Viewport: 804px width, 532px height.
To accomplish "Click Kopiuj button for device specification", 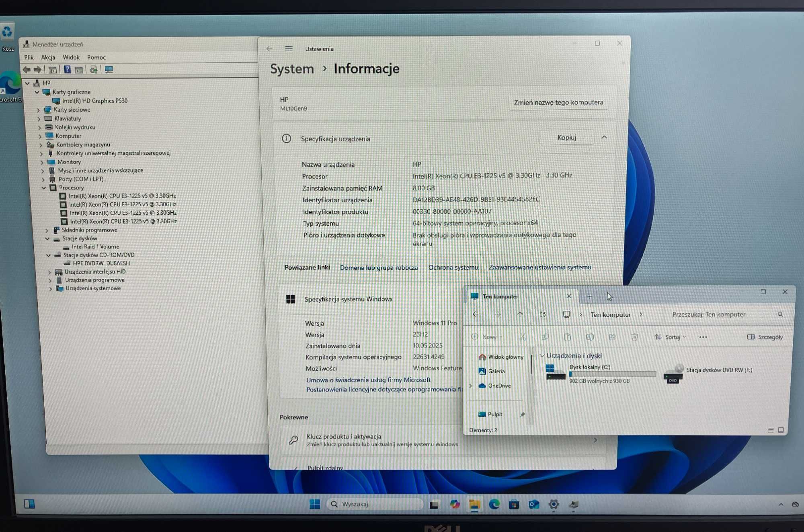I will pos(567,138).
